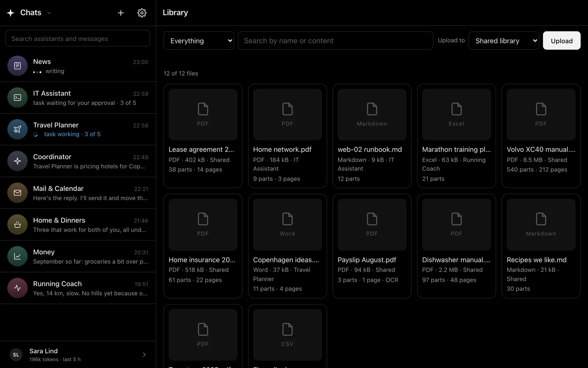588x368 pixels.
Task: Open the Running Coach chat
Action: [78, 288]
